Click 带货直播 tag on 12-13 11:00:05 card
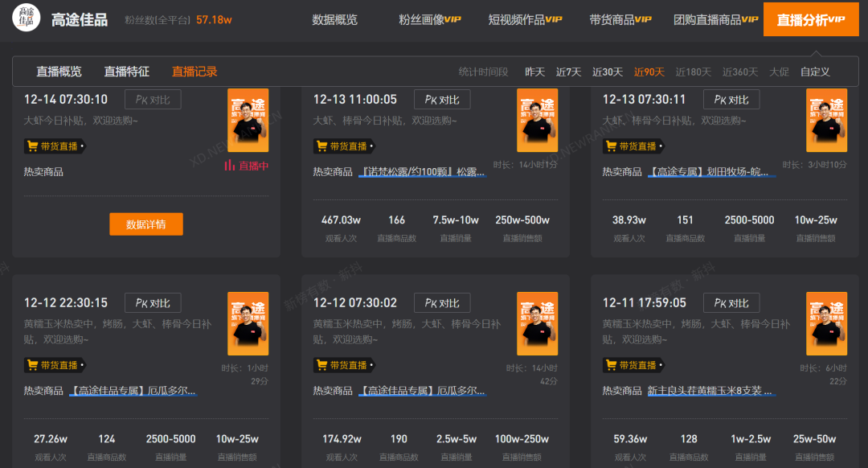 (344, 146)
